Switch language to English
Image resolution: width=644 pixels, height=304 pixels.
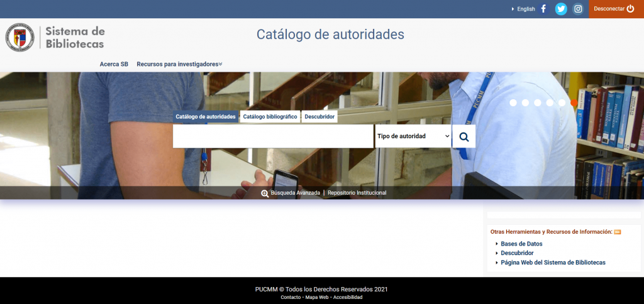(x=525, y=9)
